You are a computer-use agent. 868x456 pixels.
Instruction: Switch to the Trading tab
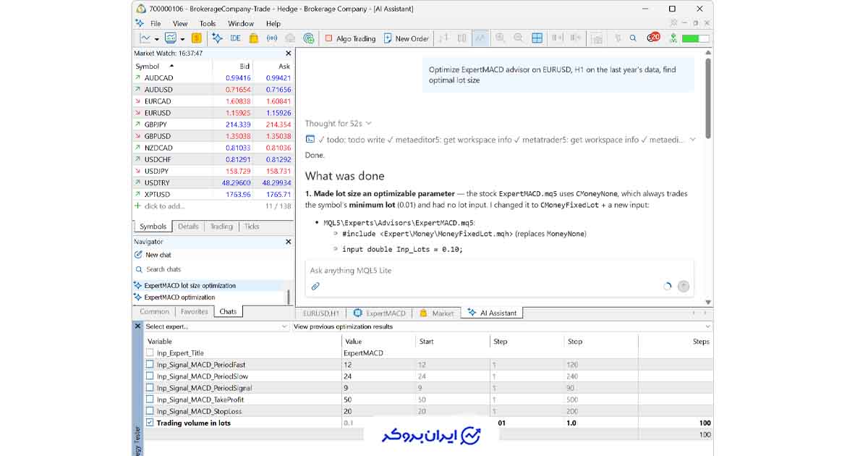pos(221,227)
